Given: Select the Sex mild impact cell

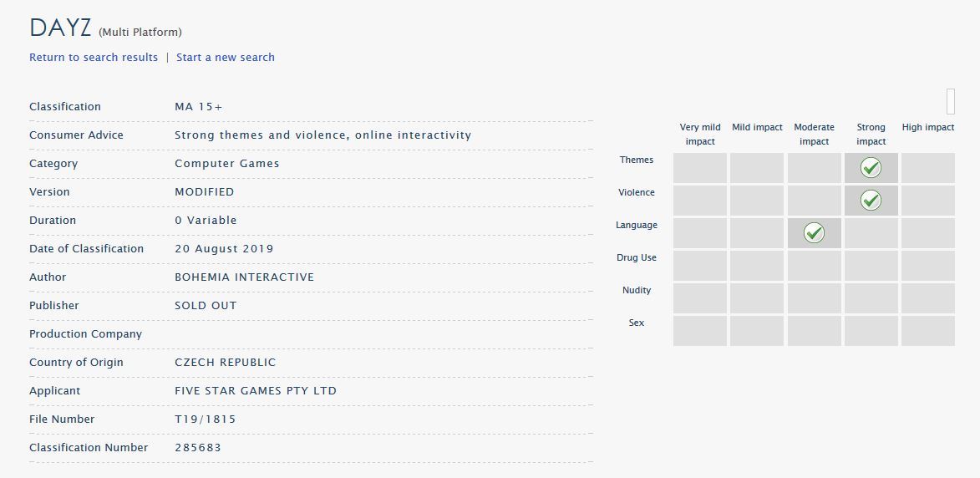Looking at the screenshot, I should [757, 331].
